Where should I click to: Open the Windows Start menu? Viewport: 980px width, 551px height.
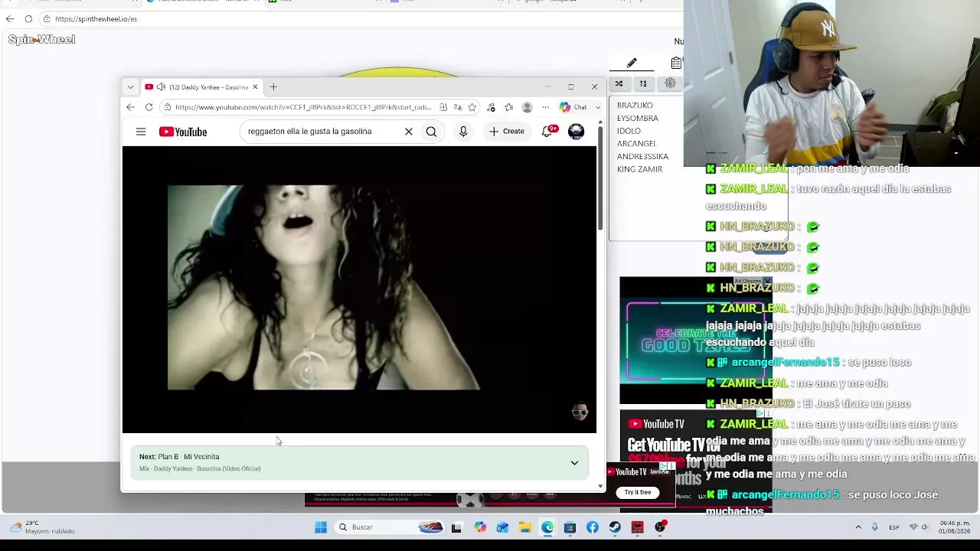[321, 527]
